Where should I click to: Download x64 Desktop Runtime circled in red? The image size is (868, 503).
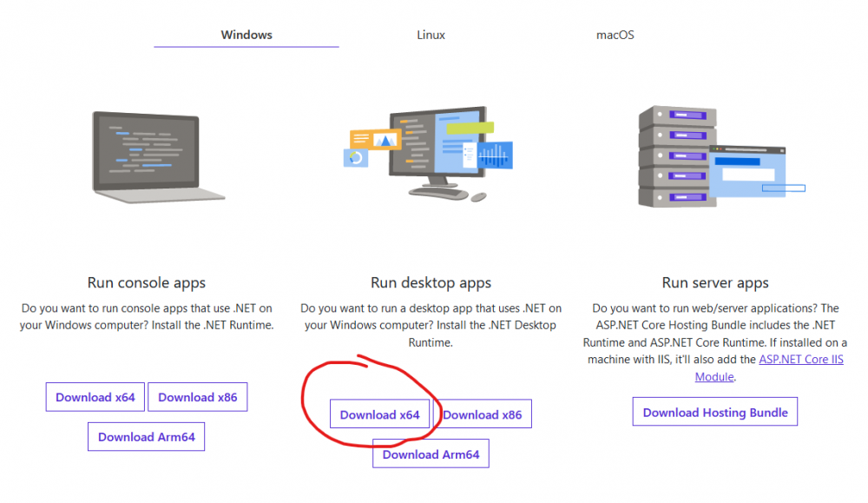(379, 414)
